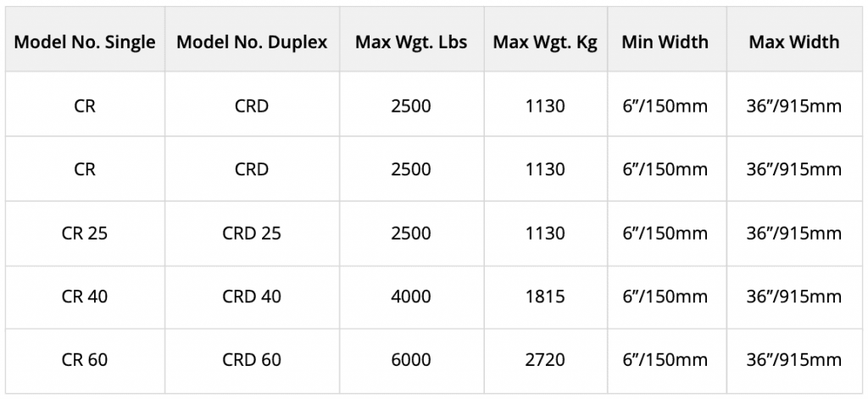Select the 'Max Width' column header
This screenshot has width=868, height=399.
point(794,42)
